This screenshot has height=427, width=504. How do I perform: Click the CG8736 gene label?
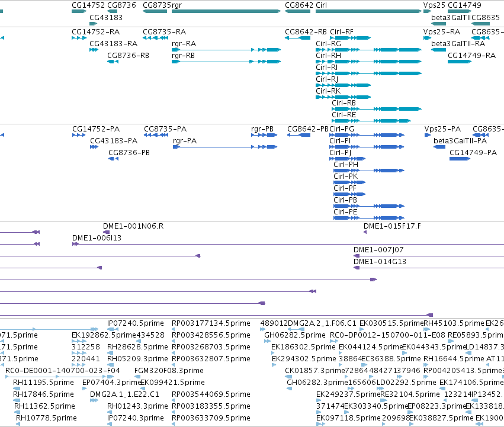point(121,5)
